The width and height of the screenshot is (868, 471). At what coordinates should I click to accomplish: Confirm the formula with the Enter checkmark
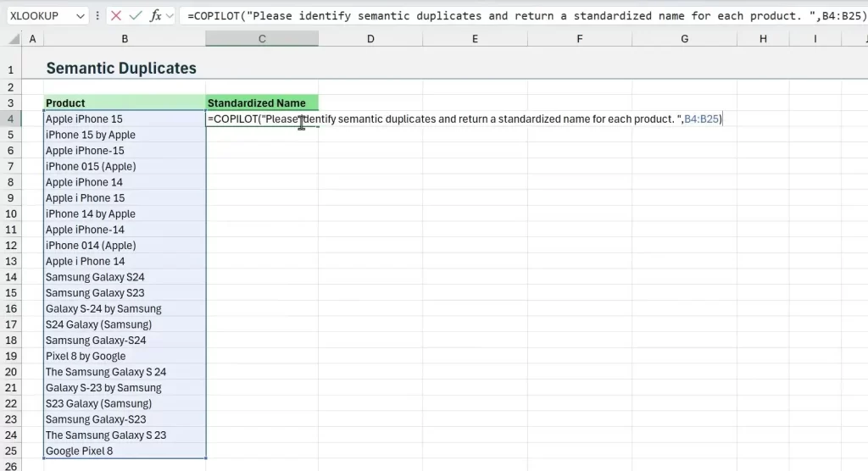(x=135, y=15)
